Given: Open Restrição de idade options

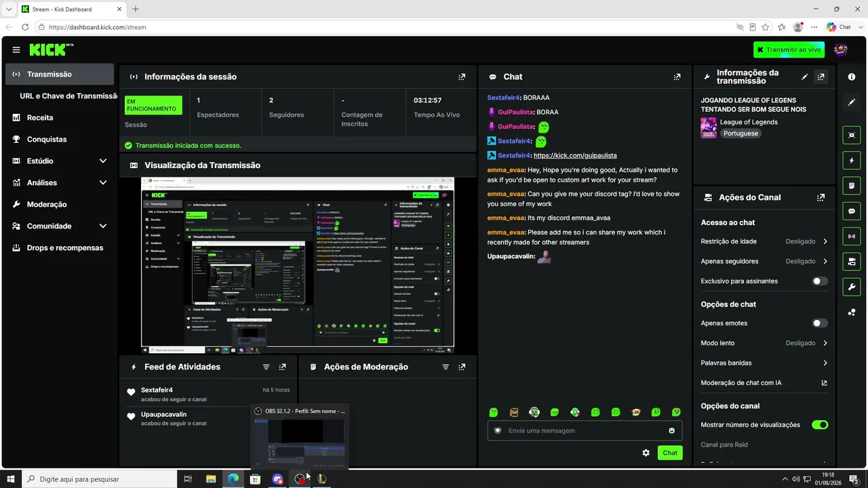Looking at the screenshot, I should click(x=764, y=241).
